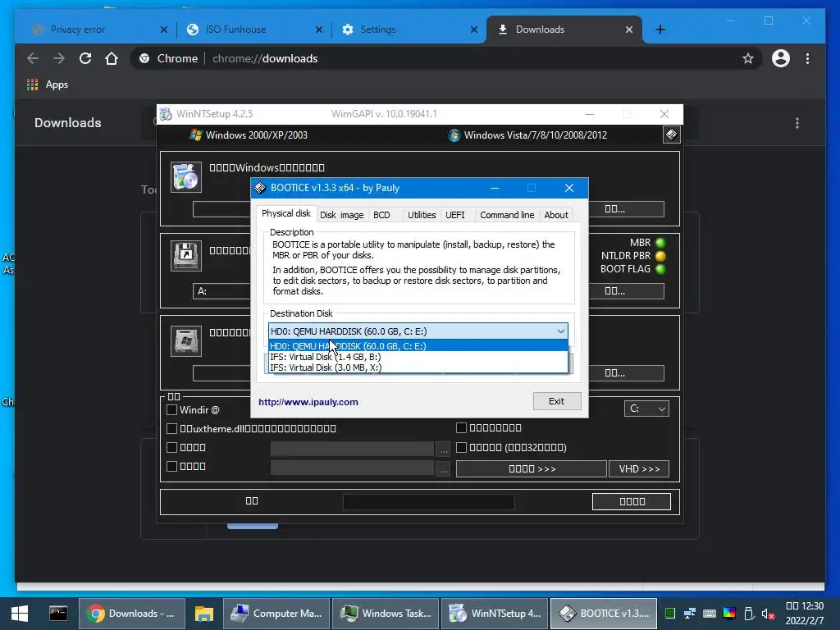
Task: Click the keyboard tray icon
Action: 710,614
